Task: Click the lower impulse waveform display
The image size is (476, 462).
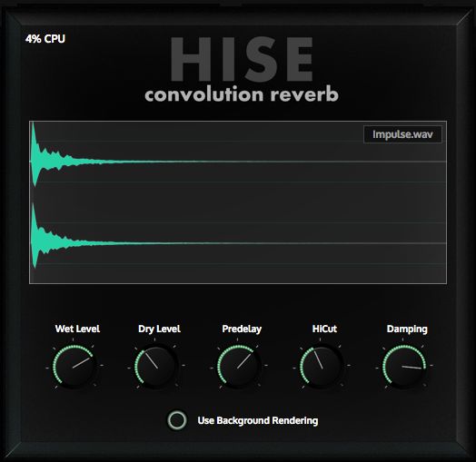Action: click(x=238, y=243)
